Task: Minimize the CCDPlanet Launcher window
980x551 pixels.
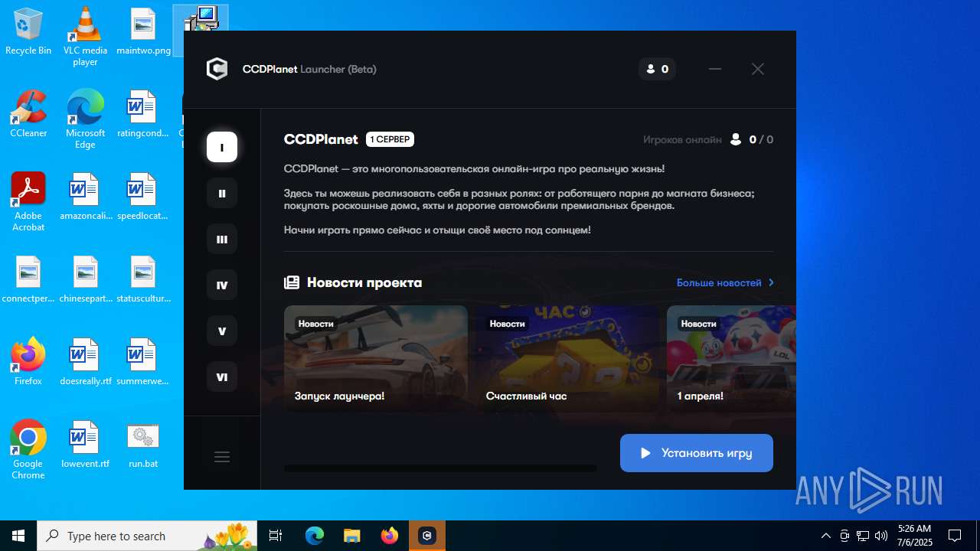Action: (x=715, y=69)
